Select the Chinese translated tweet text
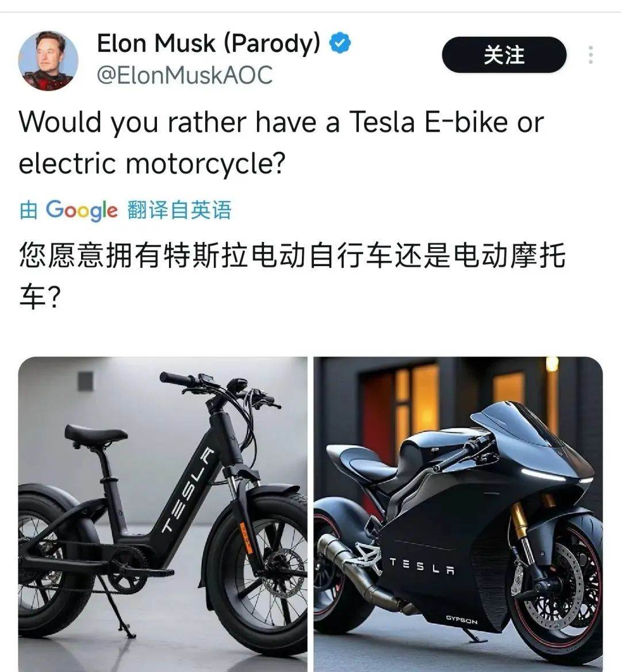 click(x=292, y=275)
